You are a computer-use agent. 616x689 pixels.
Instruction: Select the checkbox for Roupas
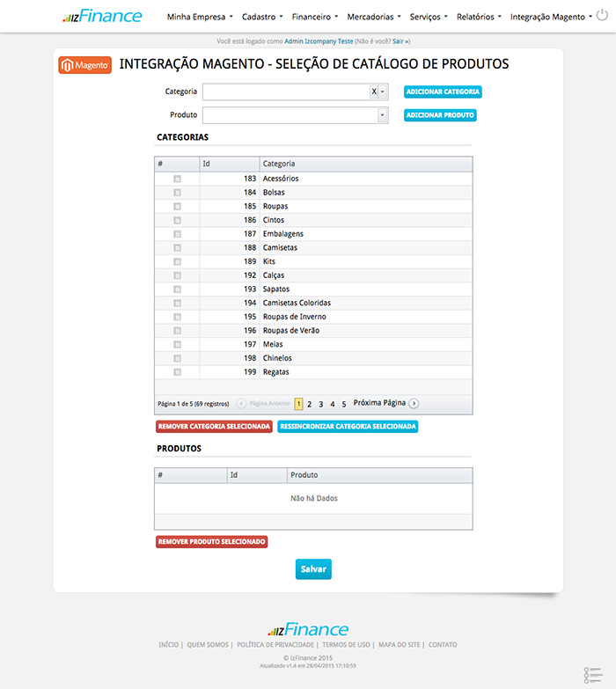coord(177,207)
